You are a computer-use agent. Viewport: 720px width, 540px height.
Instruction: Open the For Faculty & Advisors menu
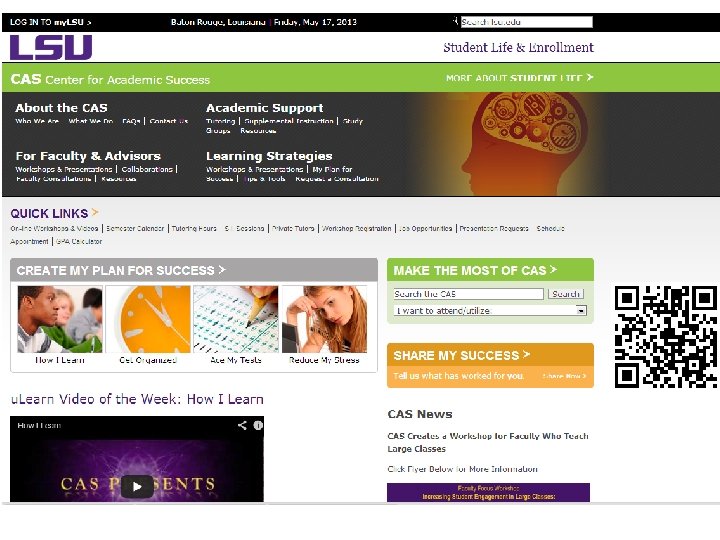tap(88, 156)
